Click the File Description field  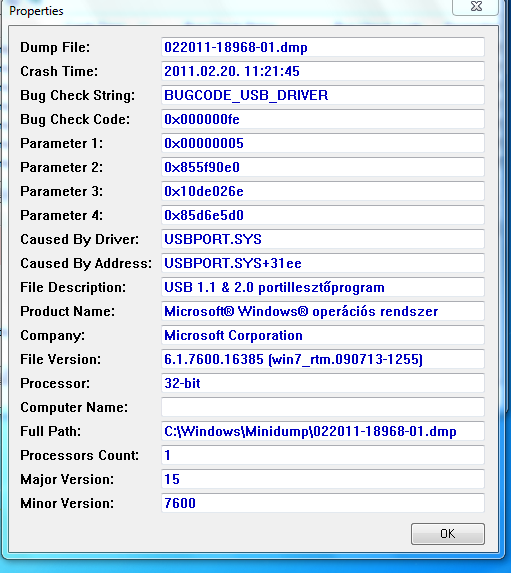pyautogui.click(x=323, y=287)
